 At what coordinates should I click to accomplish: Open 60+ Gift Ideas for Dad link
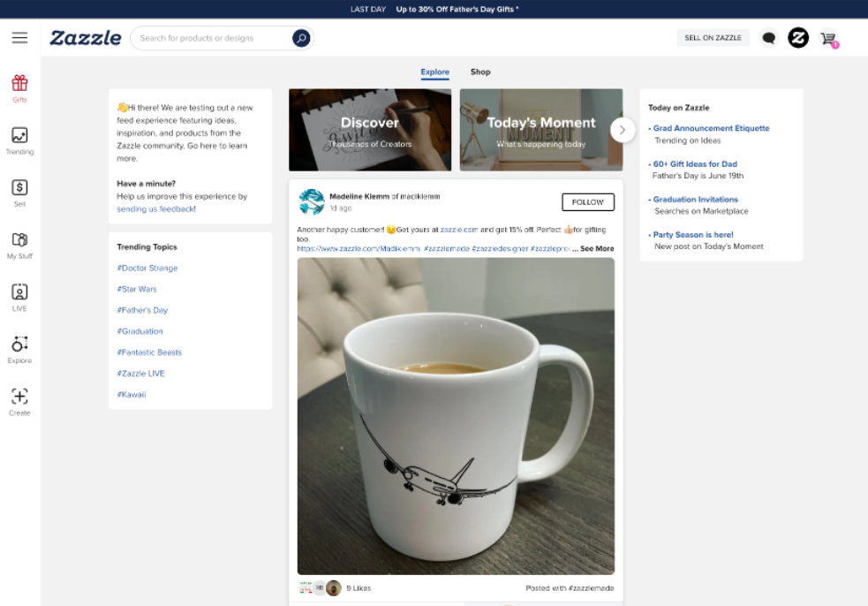(695, 164)
